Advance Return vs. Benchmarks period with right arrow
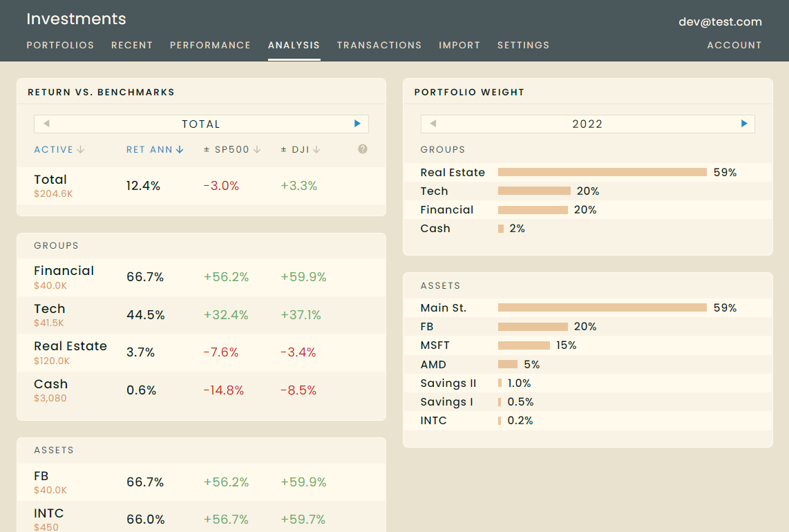Image resolution: width=789 pixels, height=532 pixels. click(x=357, y=124)
